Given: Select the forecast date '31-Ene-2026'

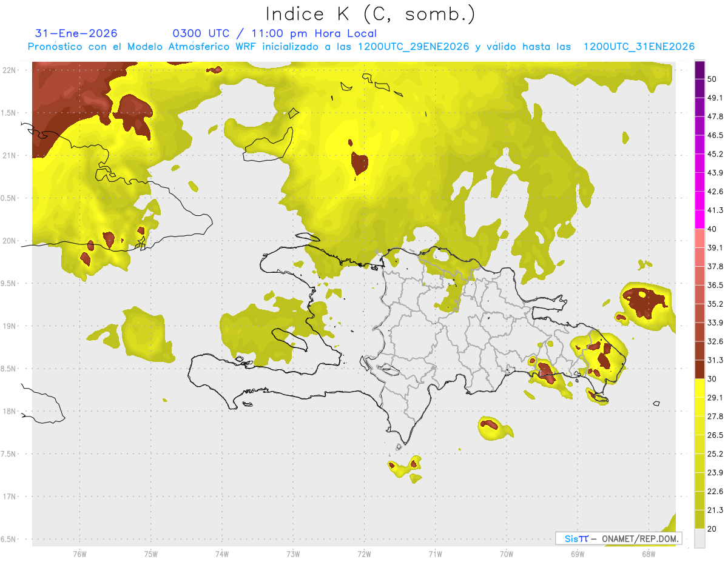Looking at the screenshot, I should [x=76, y=33].
